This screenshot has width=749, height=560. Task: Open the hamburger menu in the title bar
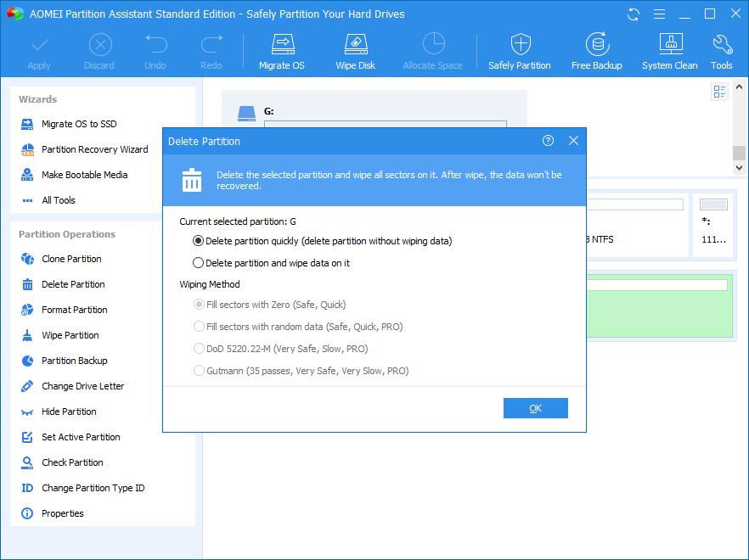click(x=659, y=14)
